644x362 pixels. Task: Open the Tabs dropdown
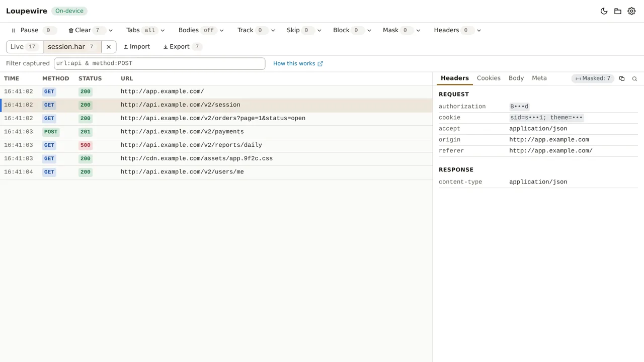tap(145, 30)
